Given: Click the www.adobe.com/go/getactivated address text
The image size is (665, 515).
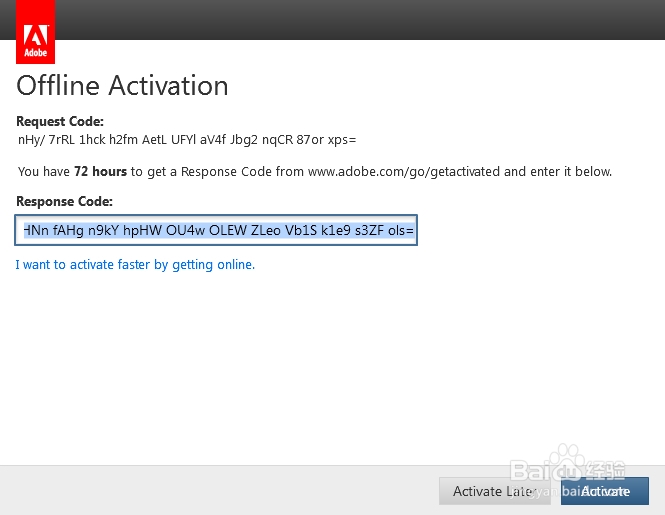Looking at the screenshot, I should (404, 171).
